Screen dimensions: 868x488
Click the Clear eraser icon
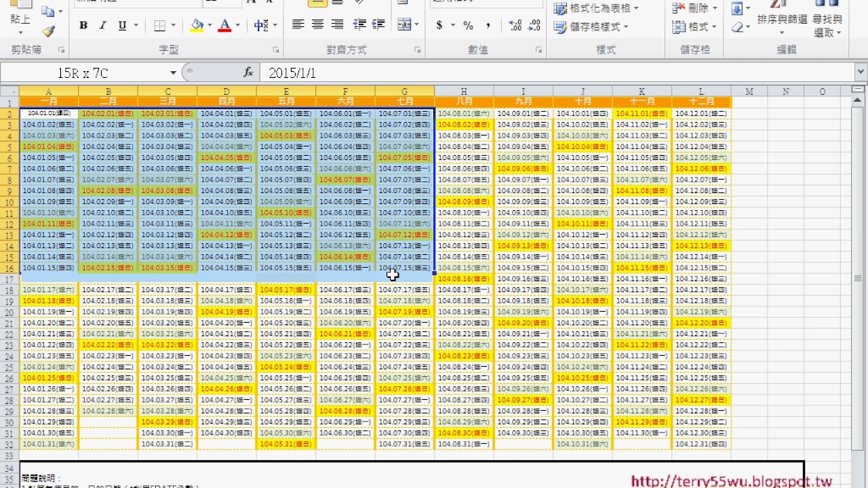[x=738, y=27]
